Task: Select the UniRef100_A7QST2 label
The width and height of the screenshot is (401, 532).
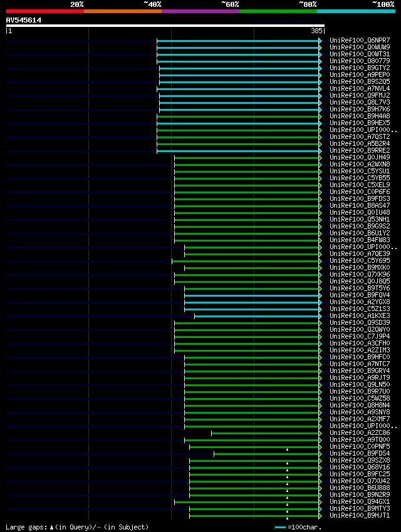Action: tap(360, 136)
